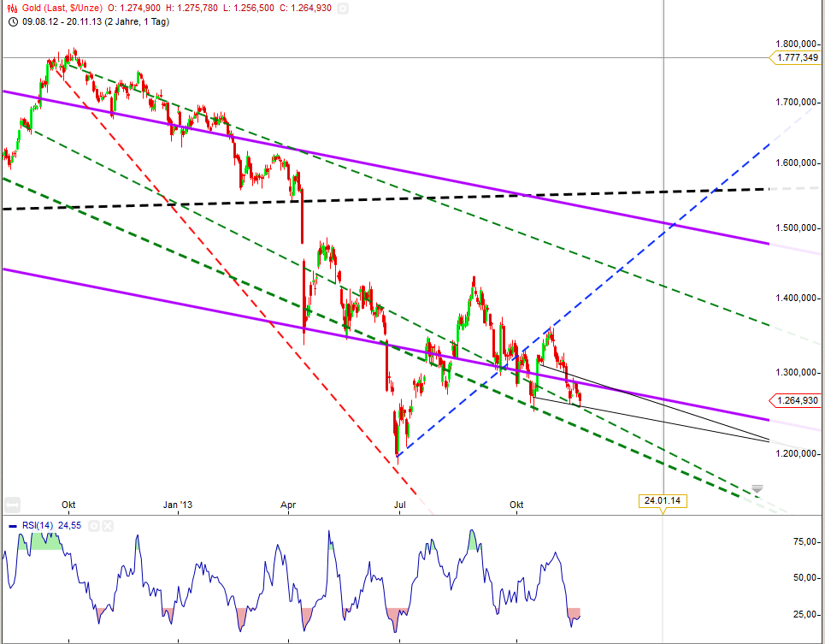
Task: Click the clock icon beside the date range
Action: click(x=11, y=22)
